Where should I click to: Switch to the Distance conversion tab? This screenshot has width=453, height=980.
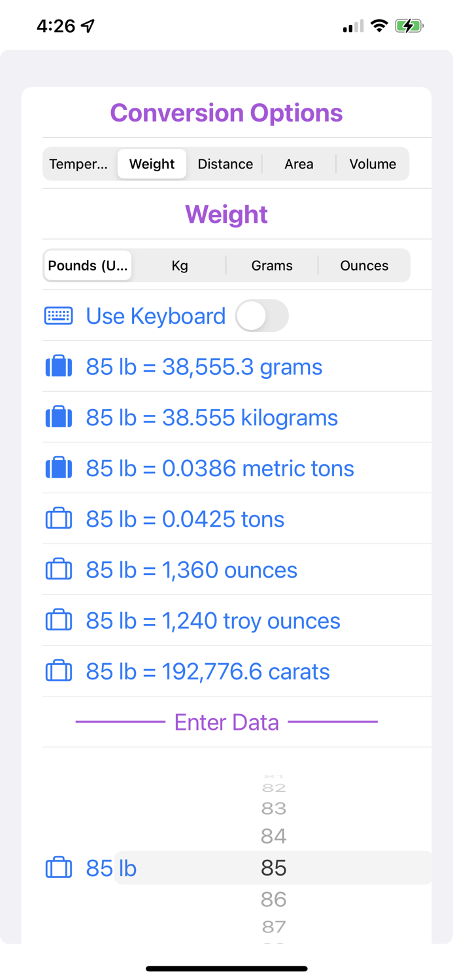(x=225, y=164)
